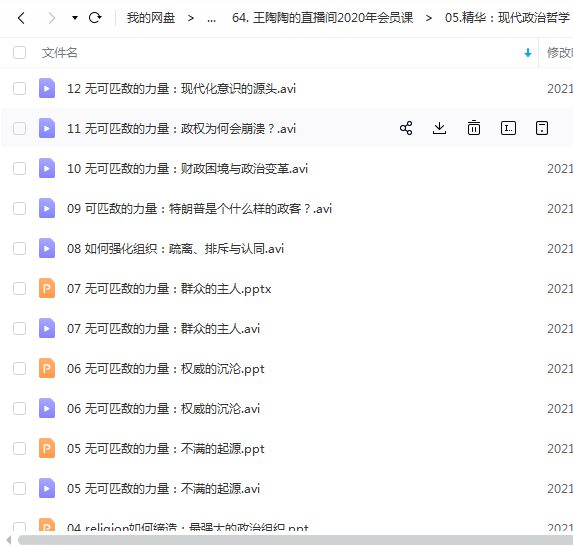
Task: Expand the collapsed breadcrumb ellipsis
Action: point(211,18)
